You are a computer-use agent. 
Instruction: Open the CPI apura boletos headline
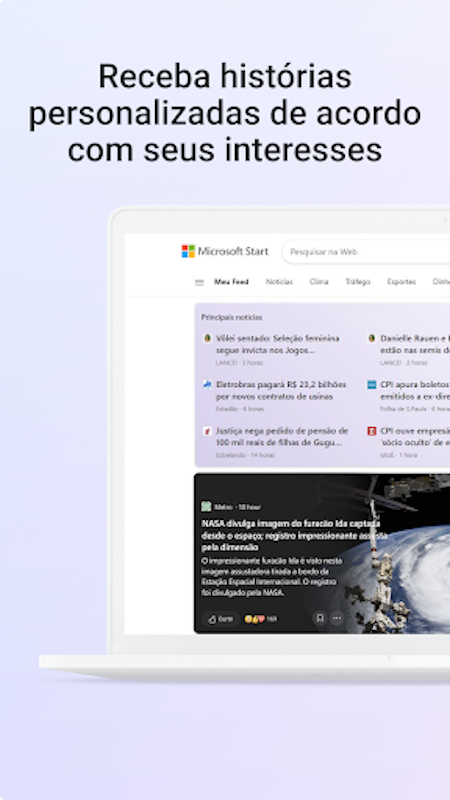pos(415,390)
